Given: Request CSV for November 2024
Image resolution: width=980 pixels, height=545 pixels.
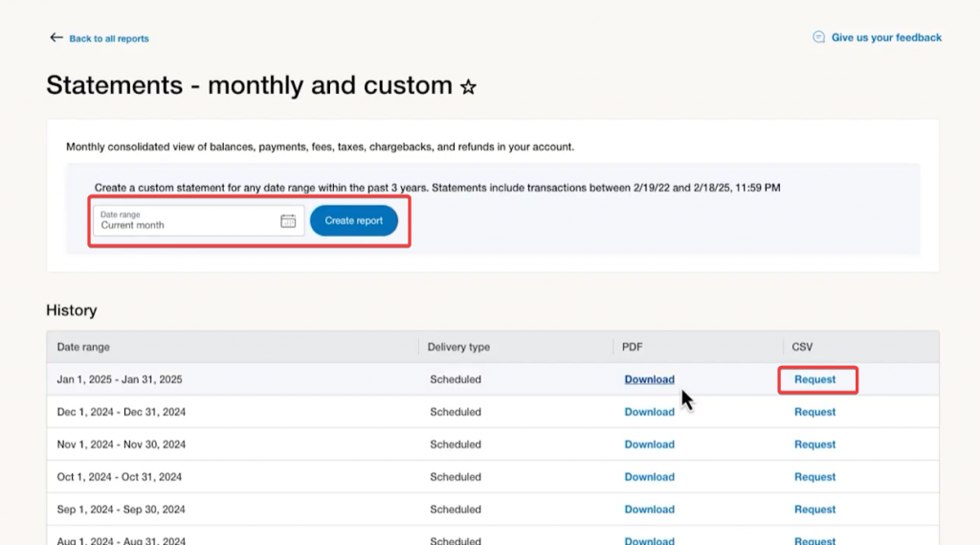Looking at the screenshot, I should 814,444.
